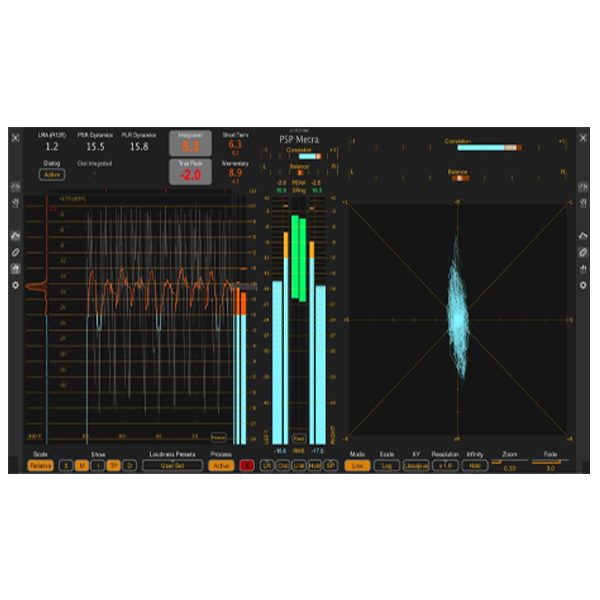Screen dimensions: 600x600
Task: Select the Integrated loudness readout tile
Action: [x=188, y=143]
